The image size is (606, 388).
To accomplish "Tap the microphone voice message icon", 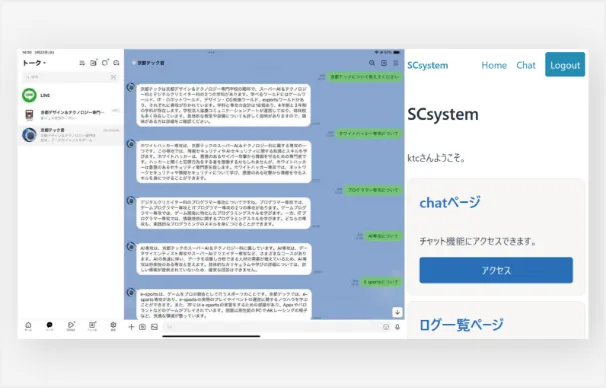I will (x=397, y=327).
